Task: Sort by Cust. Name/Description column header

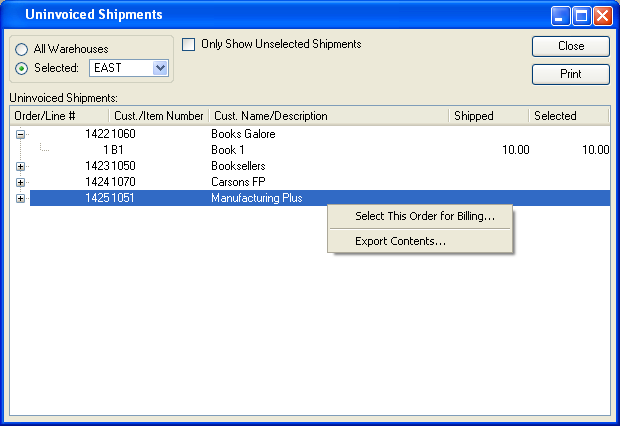Action: coord(329,116)
